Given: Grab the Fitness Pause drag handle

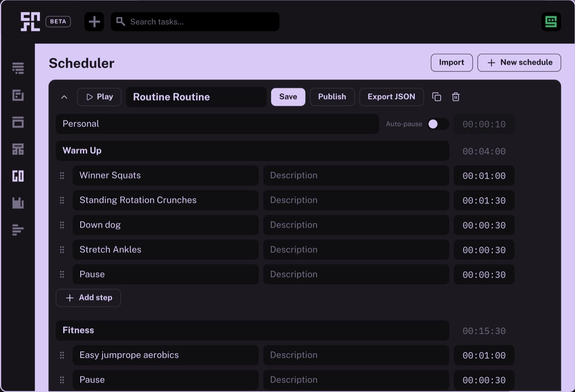Looking at the screenshot, I should [x=62, y=380].
